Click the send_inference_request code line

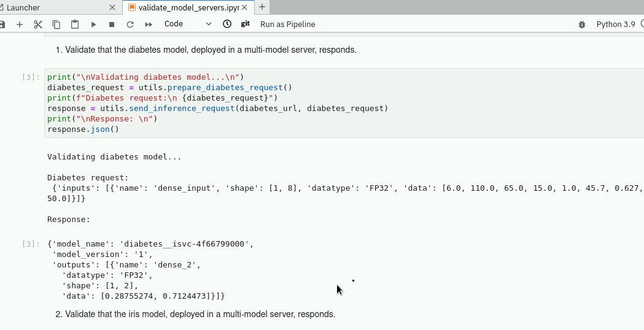(x=218, y=109)
